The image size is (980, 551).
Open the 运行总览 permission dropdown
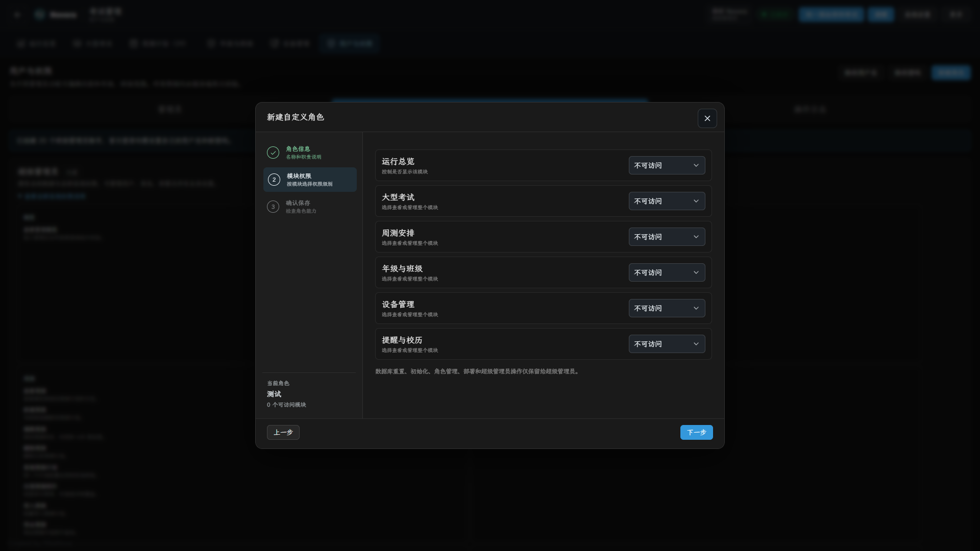667,165
